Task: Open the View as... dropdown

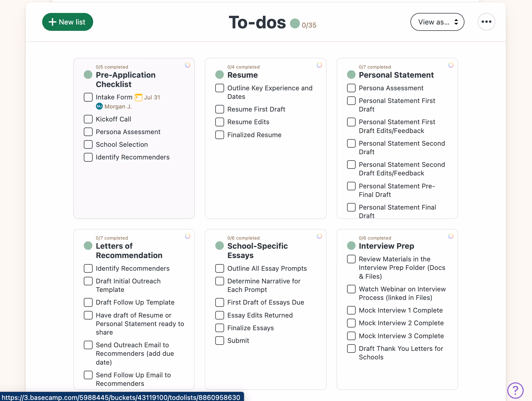Action: [x=437, y=22]
